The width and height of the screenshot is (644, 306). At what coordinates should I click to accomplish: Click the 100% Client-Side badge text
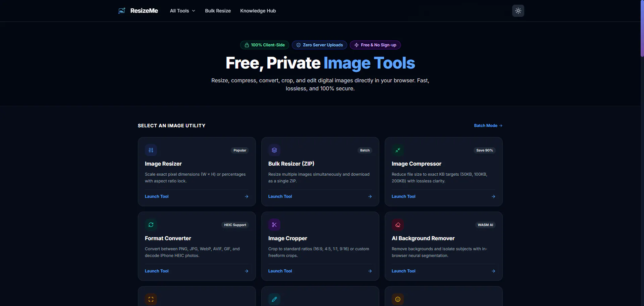point(268,45)
